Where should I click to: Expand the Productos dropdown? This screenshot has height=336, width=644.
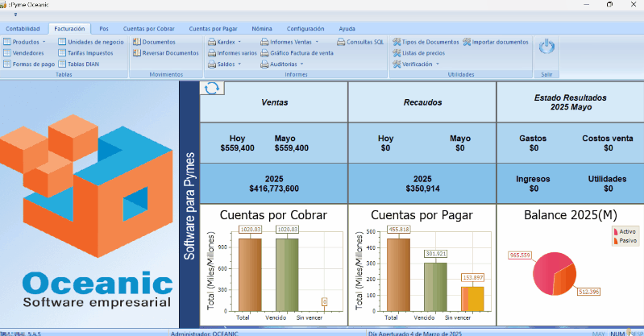pyautogui.click(x=44, y=42)
